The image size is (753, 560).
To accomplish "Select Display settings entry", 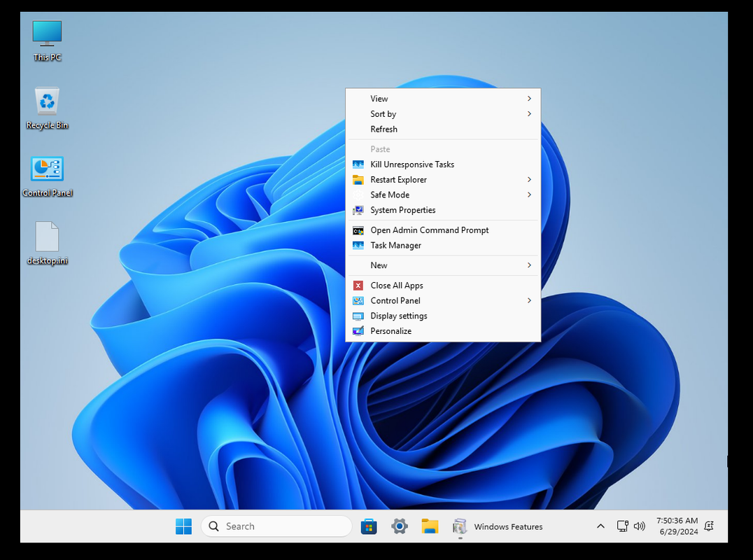I will [443, 316].
